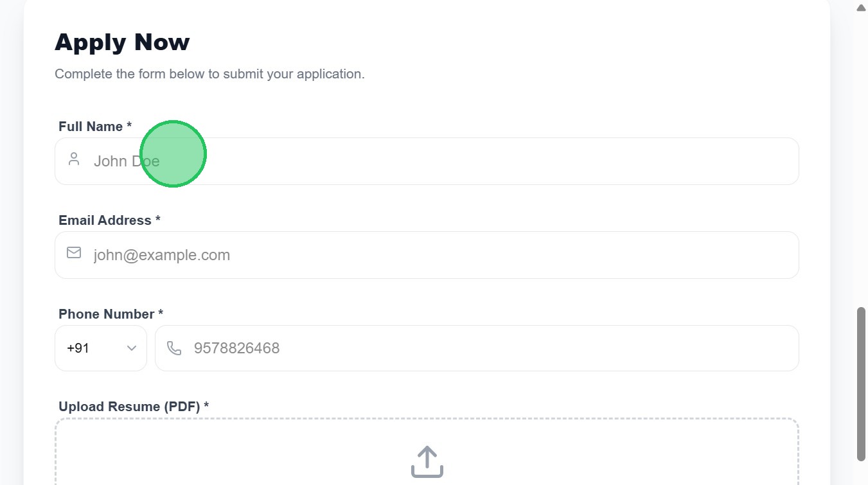Click the "Upload Resume (PDF) *" label
The width and height of the screenshot is (868, 485).
pos(134,407)
